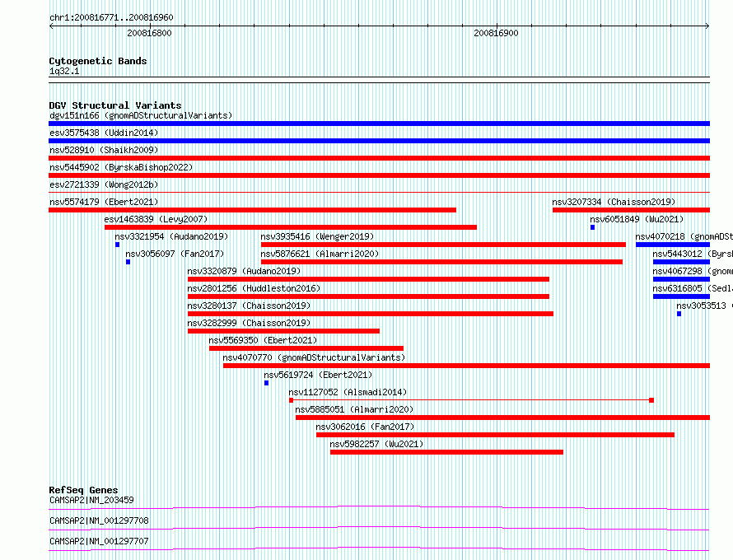The height and width of the screenshot is (560, 733).
Task: Click the DGV Structural Variants track title
Action: click(x=115, y=105)
